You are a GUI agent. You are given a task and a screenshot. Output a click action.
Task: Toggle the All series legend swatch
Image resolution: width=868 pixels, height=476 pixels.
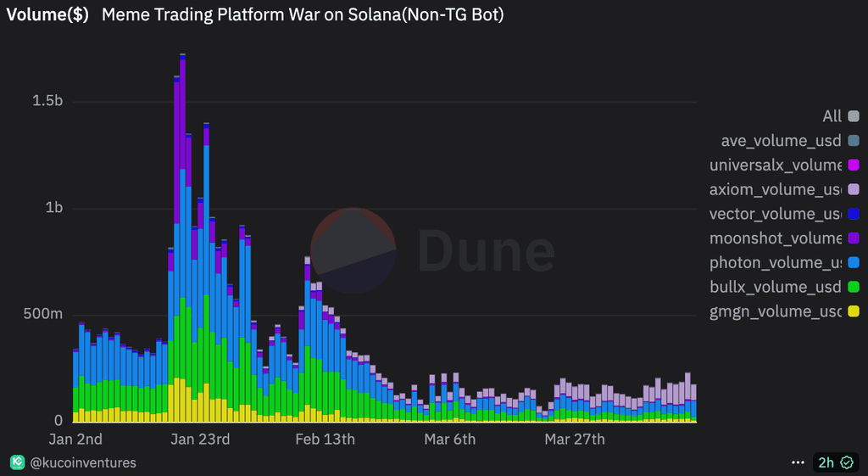click(x=854, y=116)
